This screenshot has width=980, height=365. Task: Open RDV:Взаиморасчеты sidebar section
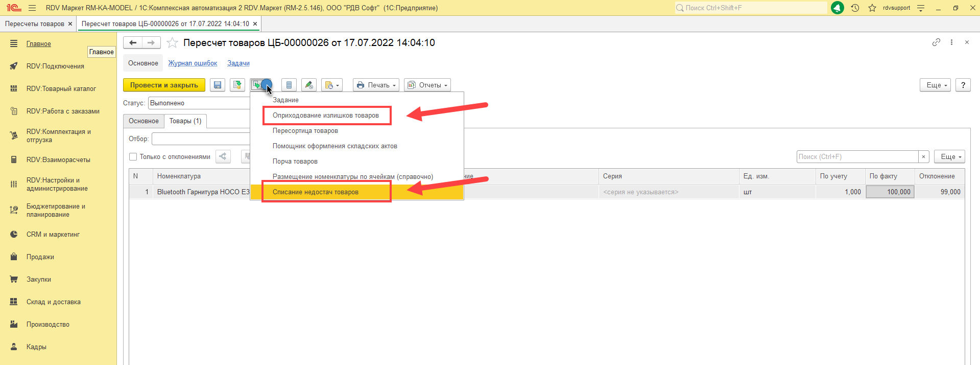tap(58, 160)
